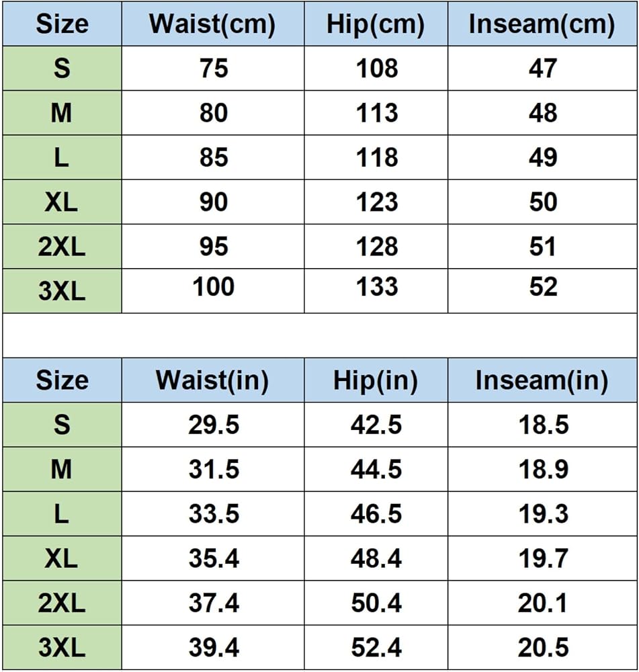Select the M row label in the inches table
Image resolution: width=639 pixels, height=672 pixels.
(62, 469)
